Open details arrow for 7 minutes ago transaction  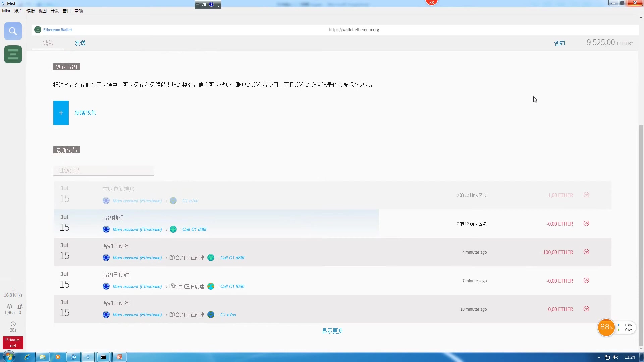[x=586, y=280]
